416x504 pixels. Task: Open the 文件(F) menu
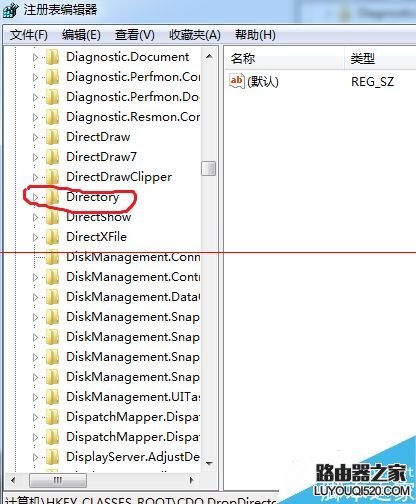click(x=29, y=35)
